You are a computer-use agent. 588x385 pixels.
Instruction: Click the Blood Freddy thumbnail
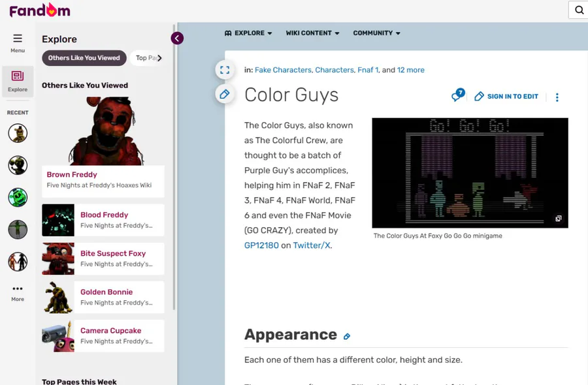tap(58, 220)
